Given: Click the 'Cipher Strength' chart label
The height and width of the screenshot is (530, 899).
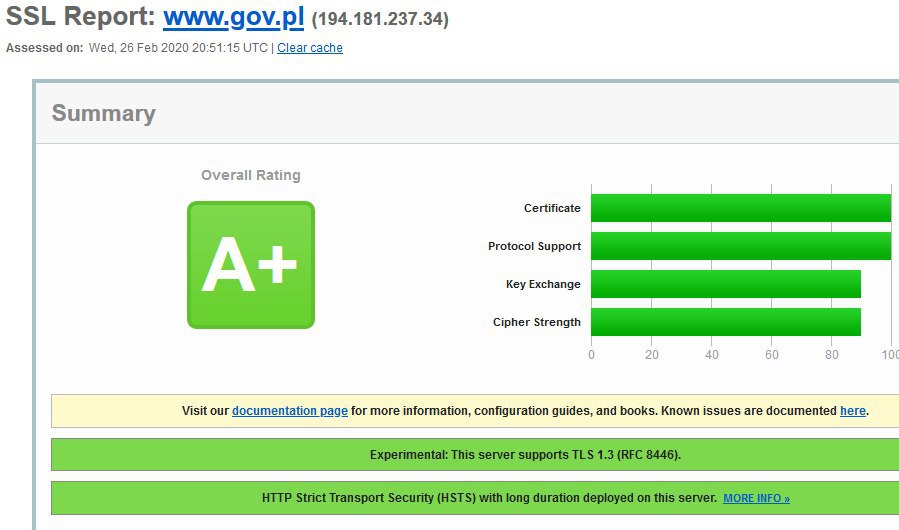Looking at the screenshot, I should coord(537,322).
